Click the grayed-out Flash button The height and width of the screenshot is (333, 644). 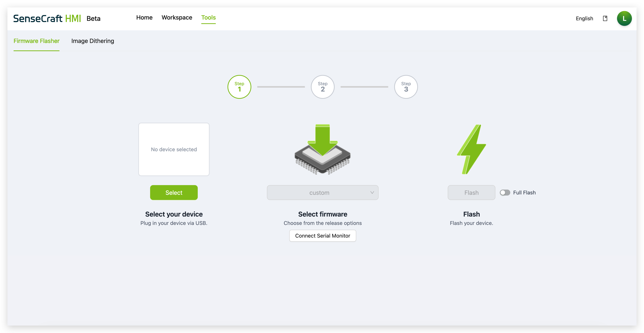(x=471, y=193)
